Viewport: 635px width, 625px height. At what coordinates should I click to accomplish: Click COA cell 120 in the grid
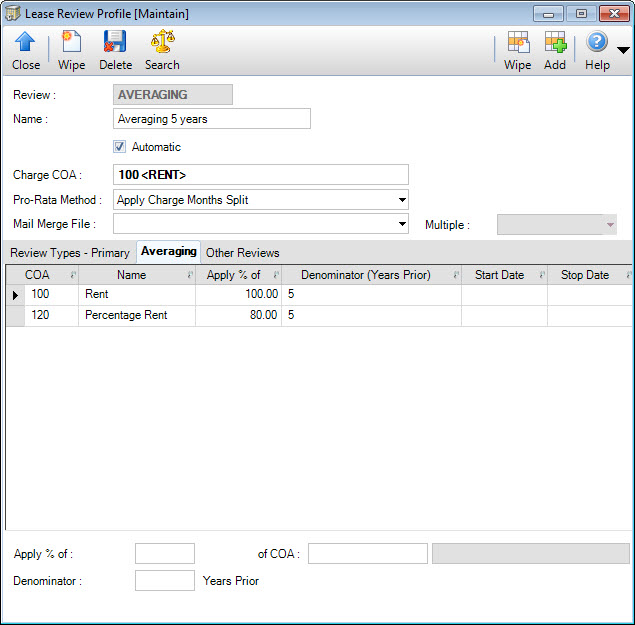(x=51, y=316)
